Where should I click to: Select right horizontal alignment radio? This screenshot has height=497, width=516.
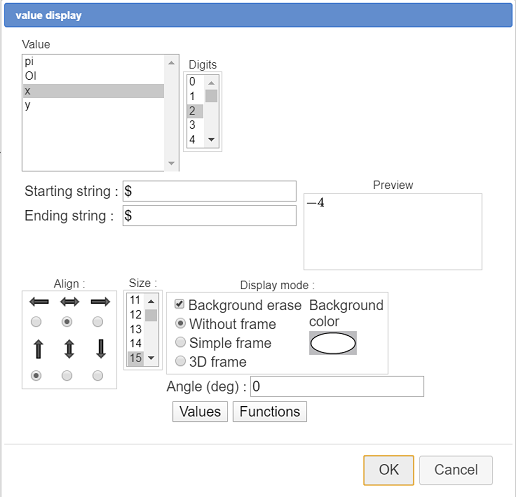pyautogui.click(x=98, y=322)
